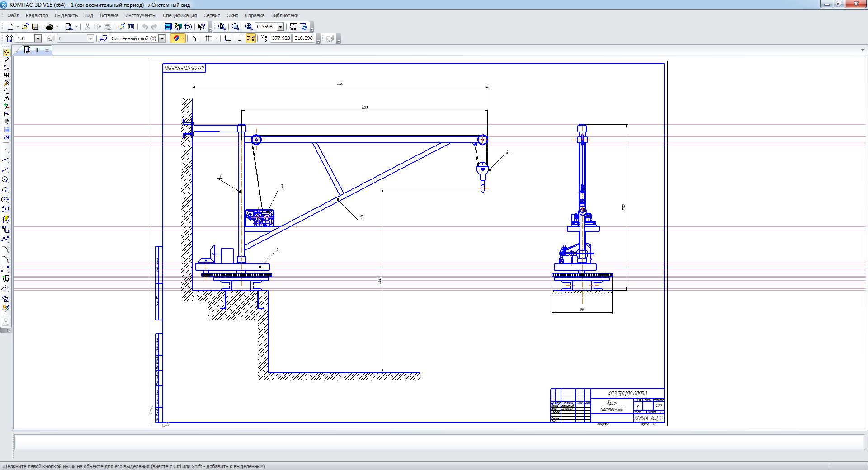Click the paste clipboard icon
The height and width of the screenshot is (470, 868).
[108, 27]
